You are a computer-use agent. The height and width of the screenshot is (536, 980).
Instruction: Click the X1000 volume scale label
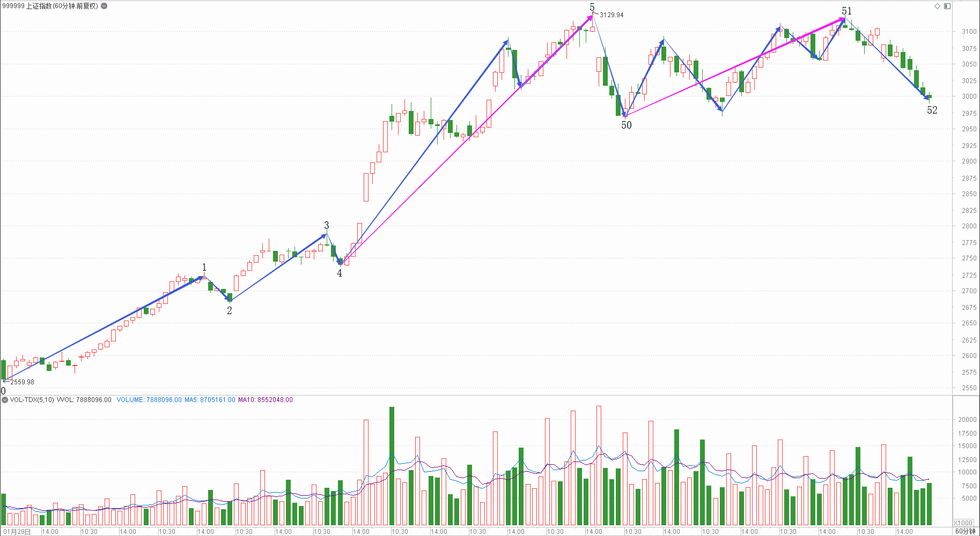coord(963,523)
